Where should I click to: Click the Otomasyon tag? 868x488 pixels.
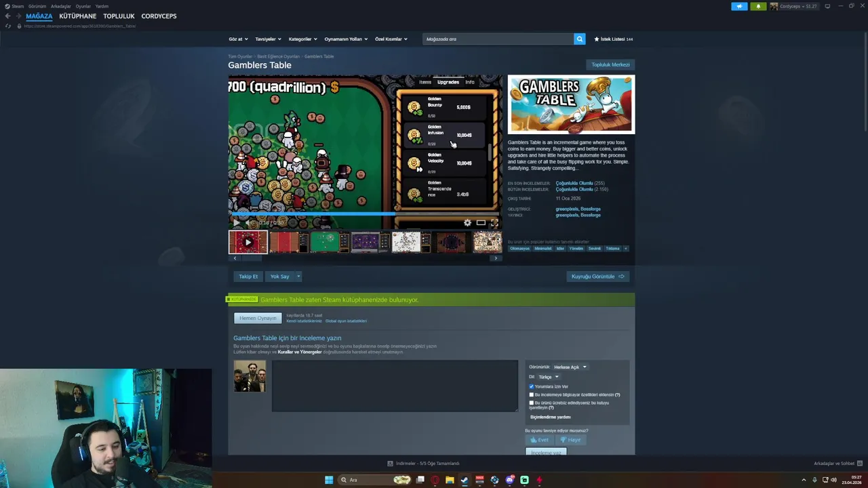519,248
